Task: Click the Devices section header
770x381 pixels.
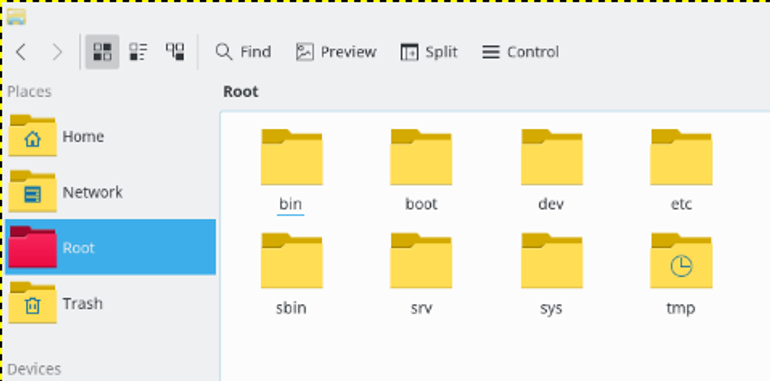Action: pos(34,369)
